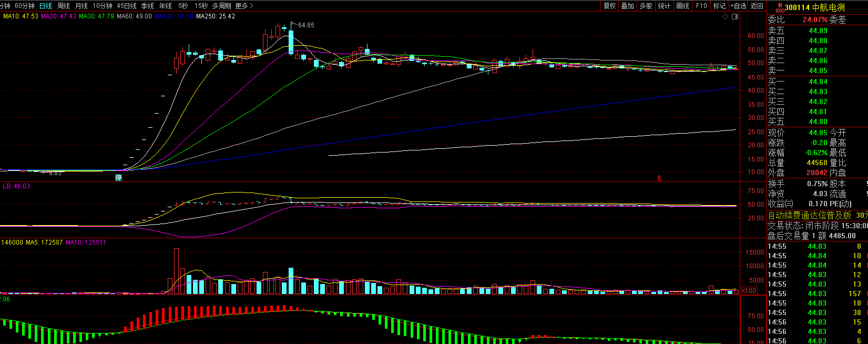Expand the 更多 periods menu
This screenshot has height=344, width=868.
[244, 6]
